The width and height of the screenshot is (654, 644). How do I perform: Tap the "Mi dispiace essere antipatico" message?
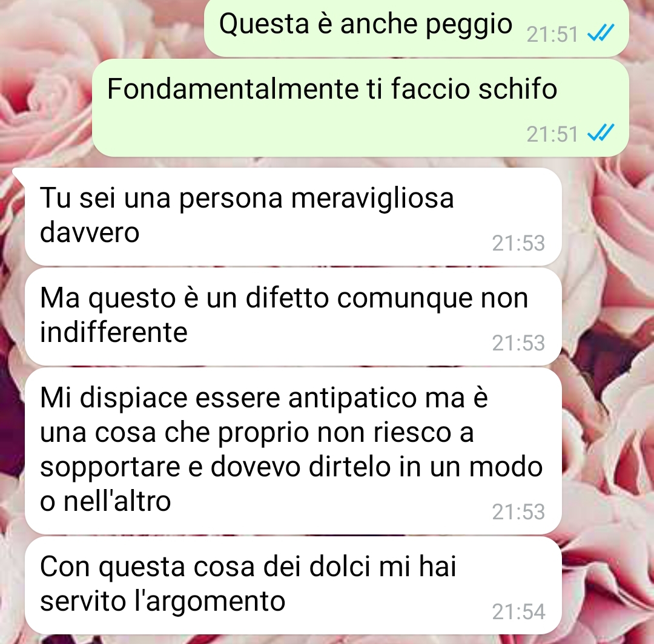click(293, 451)
